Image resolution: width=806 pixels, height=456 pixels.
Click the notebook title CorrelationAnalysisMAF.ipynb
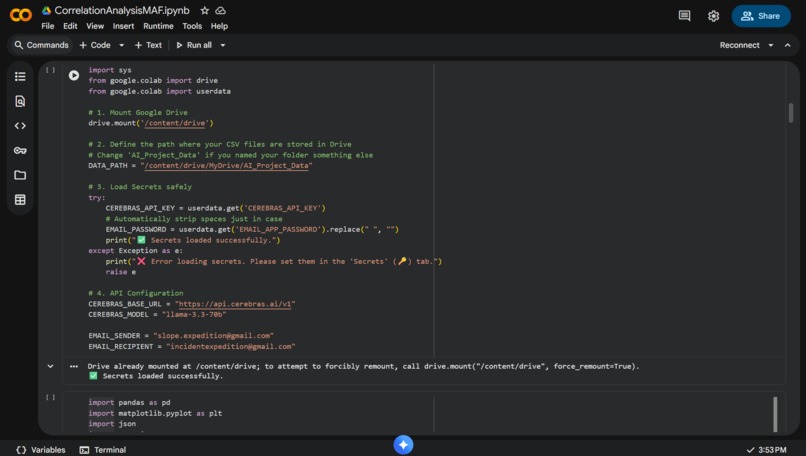tap(122, 10)
